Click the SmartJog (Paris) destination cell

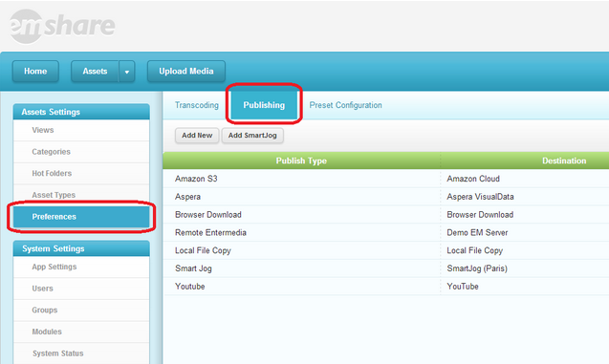click(x=477, y=268)
